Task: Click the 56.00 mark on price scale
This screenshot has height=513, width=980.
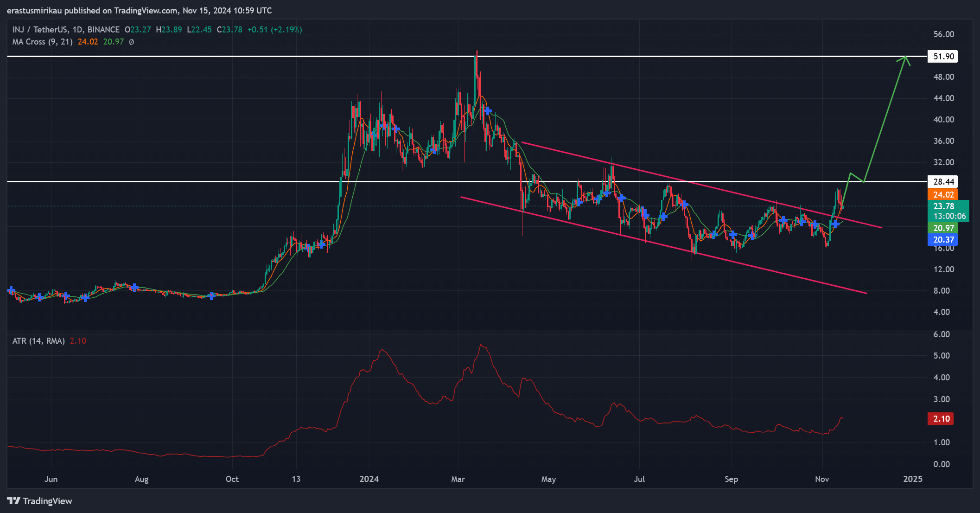Action: (x=943, y=34)
